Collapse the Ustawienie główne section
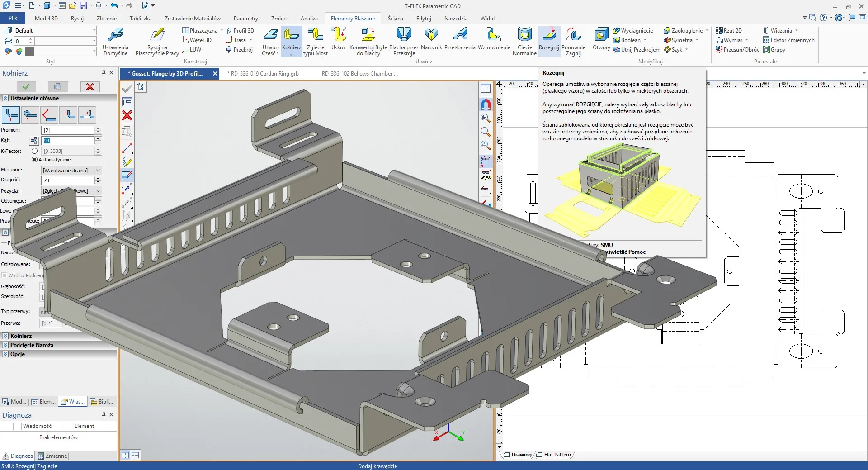 5,98
